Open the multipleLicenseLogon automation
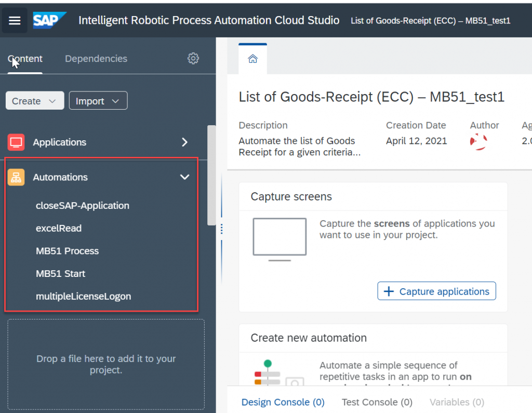532x413 pixels. click(84, 297)
